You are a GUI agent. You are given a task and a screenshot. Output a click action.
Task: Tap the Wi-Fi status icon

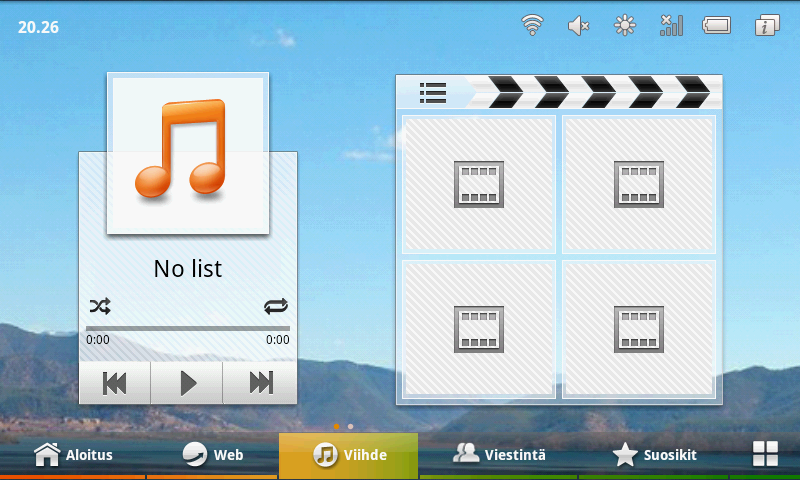[533, 26]
